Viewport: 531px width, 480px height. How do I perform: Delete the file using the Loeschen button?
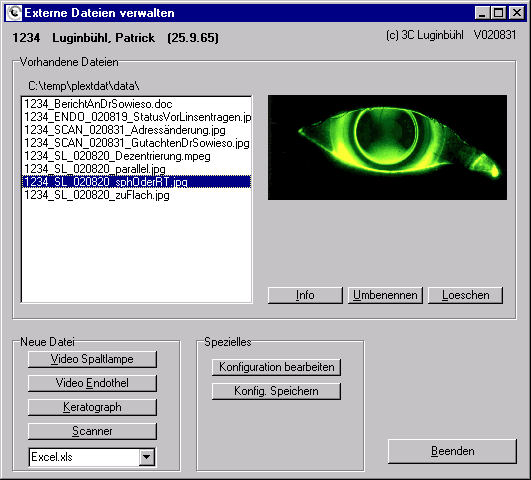point(465,295)
